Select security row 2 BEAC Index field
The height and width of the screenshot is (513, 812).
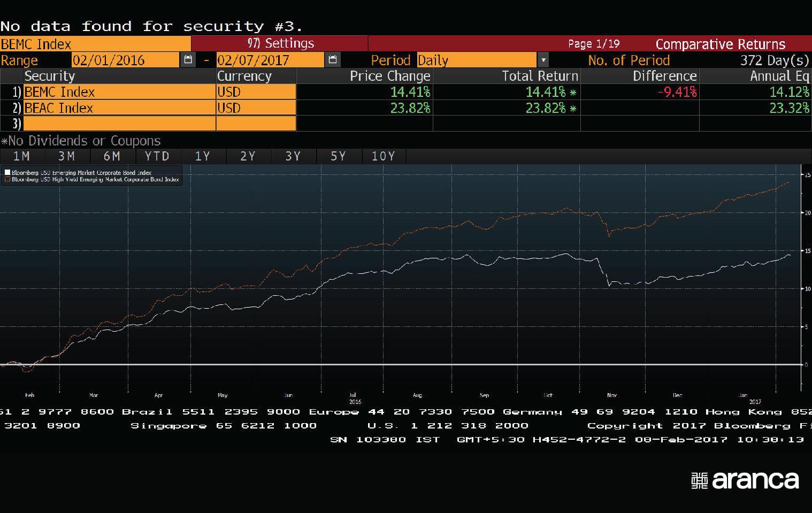119,108
